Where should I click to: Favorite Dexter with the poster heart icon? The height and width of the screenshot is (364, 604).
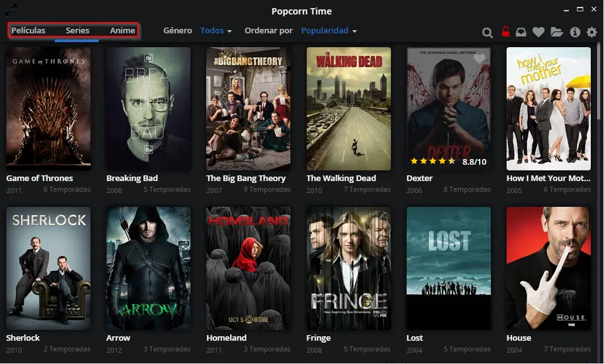pos(479,58)
